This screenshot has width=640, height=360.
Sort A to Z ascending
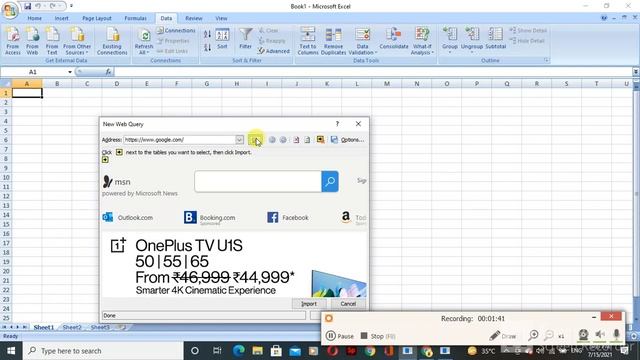pyautogui.click(x=207, y=34)
